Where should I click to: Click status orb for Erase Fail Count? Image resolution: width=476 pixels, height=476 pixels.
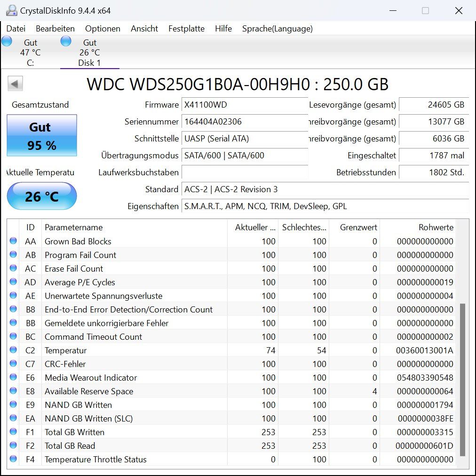(13, 268)
